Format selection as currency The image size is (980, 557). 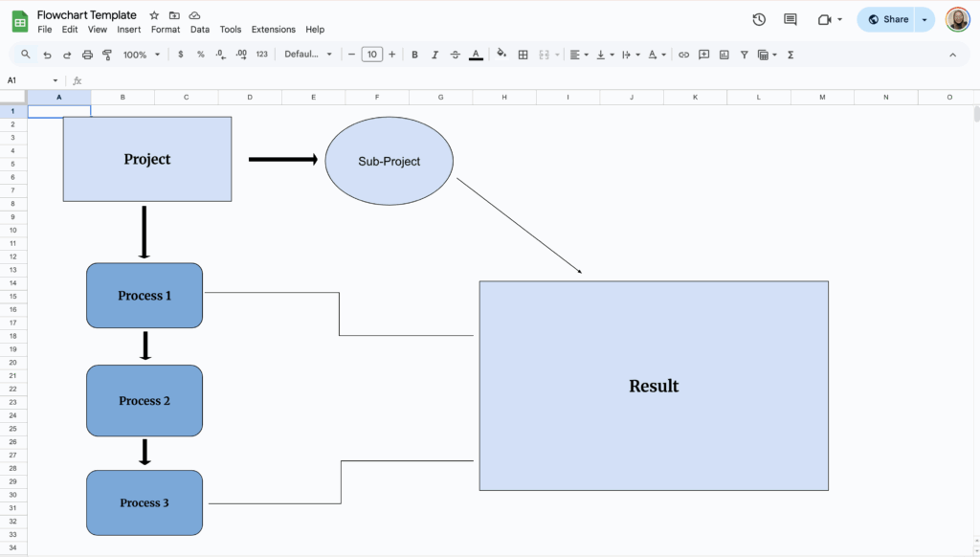click(x=180, y=55)
